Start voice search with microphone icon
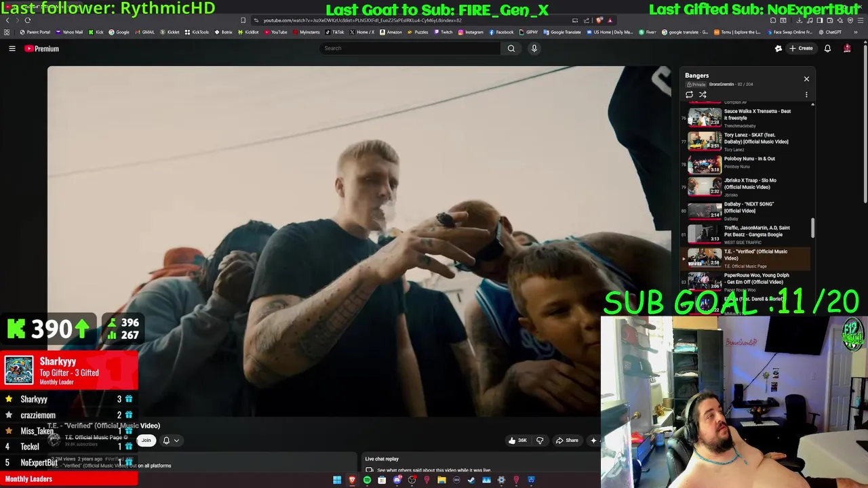Image resolution: width=868 pixels, height=488 pixels. 534,48
